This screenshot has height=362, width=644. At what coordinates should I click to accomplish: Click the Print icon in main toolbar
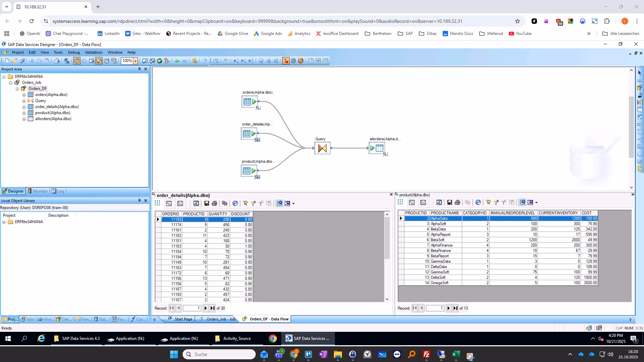pyautogui.click(x=57, y=61)
